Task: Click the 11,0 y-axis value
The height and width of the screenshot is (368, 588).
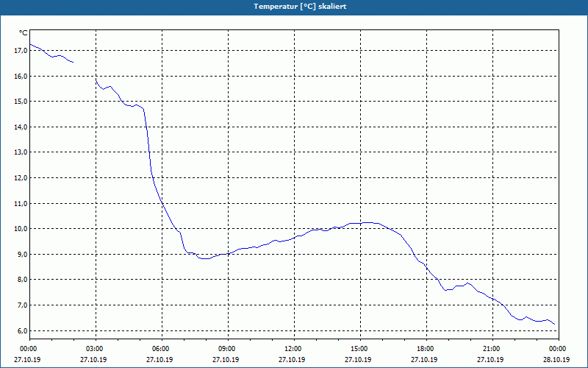Action: [21, 204]
